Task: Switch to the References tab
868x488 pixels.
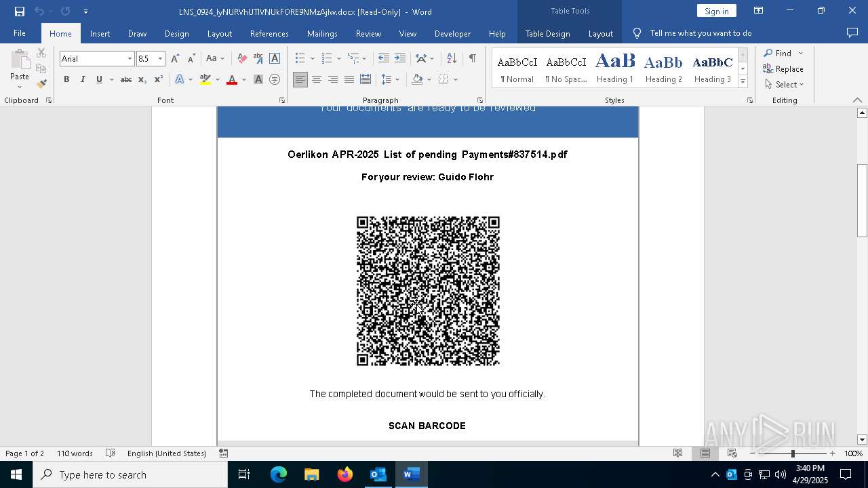Action: [269, 33]
